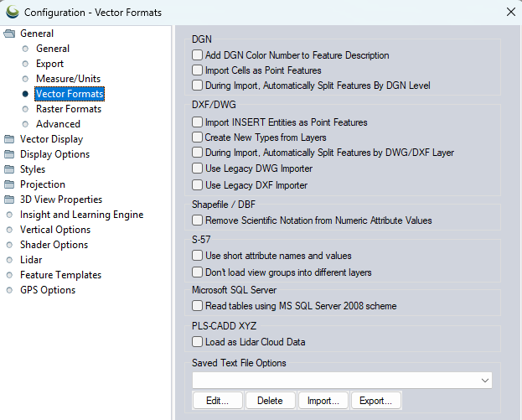Toggle Load as Lidar Cloud Data checkbox
Image resolution: width=522 pixels, height=420 pixels.
click(198, 342)
